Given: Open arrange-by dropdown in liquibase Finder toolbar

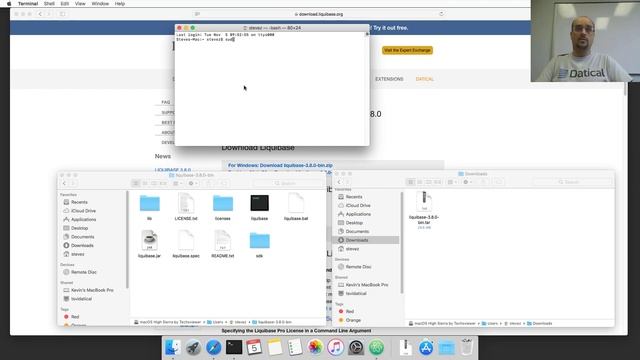Looking at the screenshot, I should (x=178, y=183).
